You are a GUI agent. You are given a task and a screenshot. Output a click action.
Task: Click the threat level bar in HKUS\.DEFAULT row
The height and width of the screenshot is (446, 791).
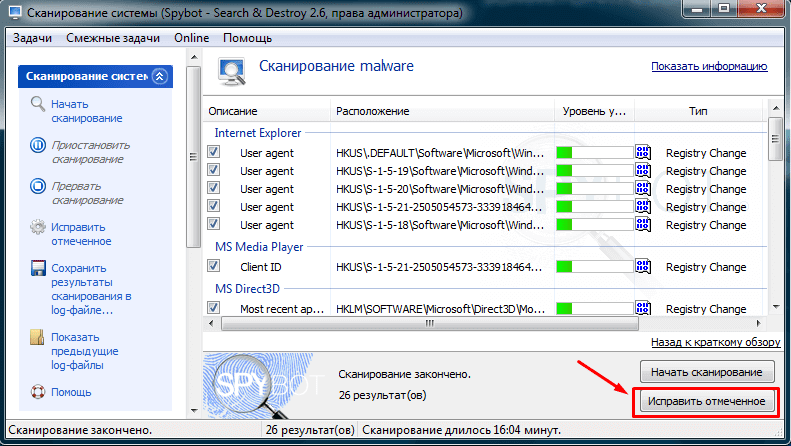coord(594,152)
